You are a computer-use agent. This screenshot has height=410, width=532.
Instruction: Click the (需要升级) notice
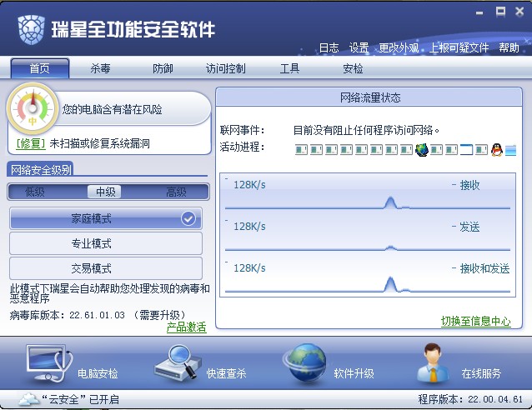coord(158,315)
